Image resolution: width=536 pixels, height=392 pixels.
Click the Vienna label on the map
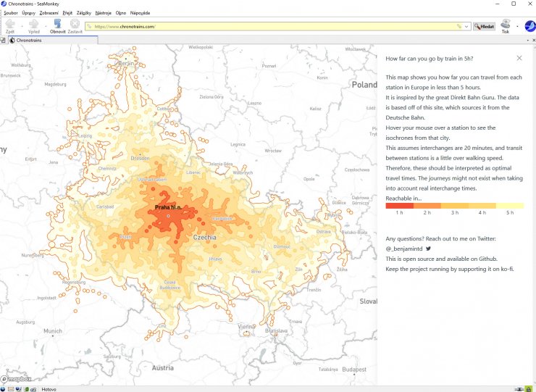tap(246, 327)
